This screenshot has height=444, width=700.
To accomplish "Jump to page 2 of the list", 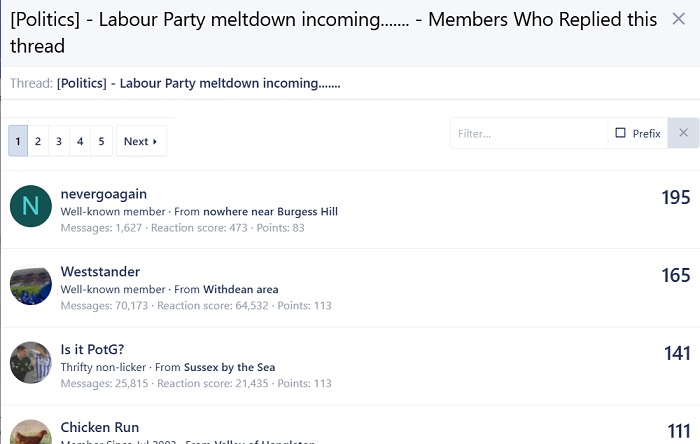I will coord(38,141).
